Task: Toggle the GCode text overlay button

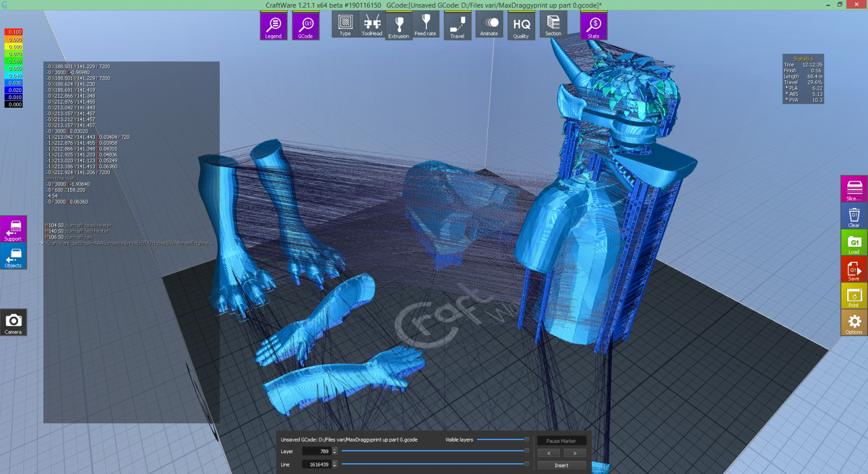Action: tap(306, 26)
